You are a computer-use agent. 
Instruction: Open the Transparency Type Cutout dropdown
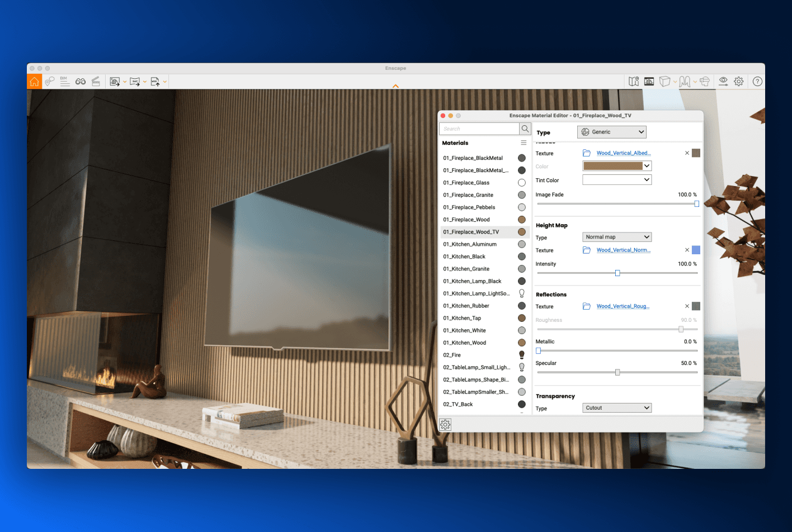tap(616, 408)
